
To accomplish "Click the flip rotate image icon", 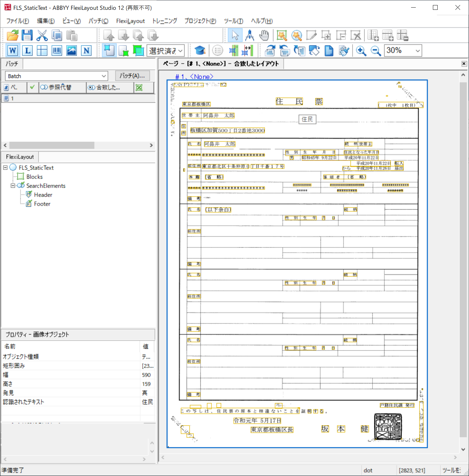I will 314,50.
